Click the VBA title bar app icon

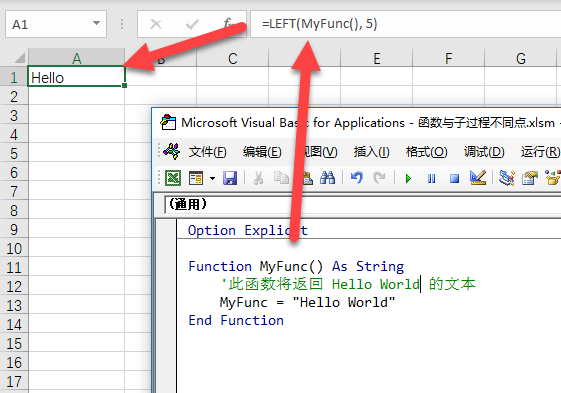click(x=168, y=122)
